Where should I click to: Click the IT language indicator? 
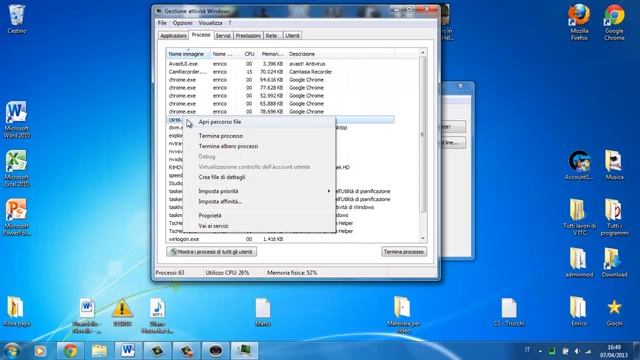point(527,350)
